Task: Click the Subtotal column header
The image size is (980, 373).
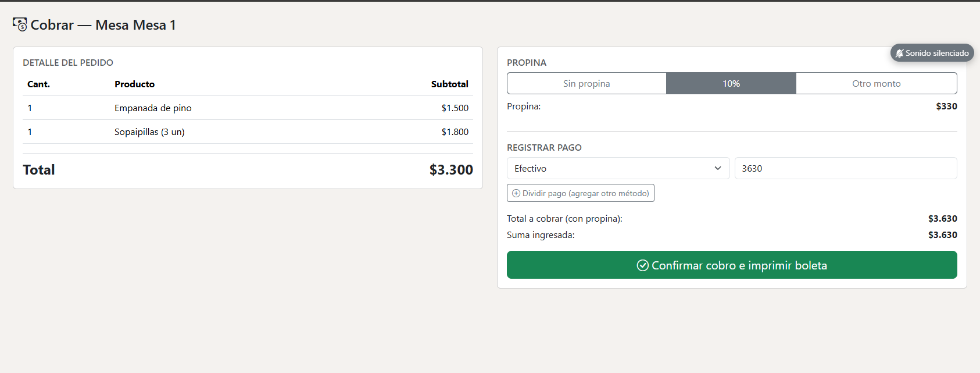Action: tap(449, 84)
